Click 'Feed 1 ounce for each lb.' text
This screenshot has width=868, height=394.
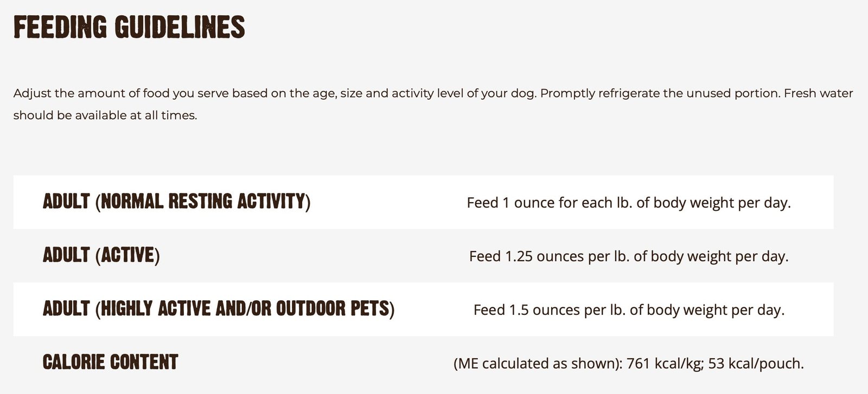point(549,203)
